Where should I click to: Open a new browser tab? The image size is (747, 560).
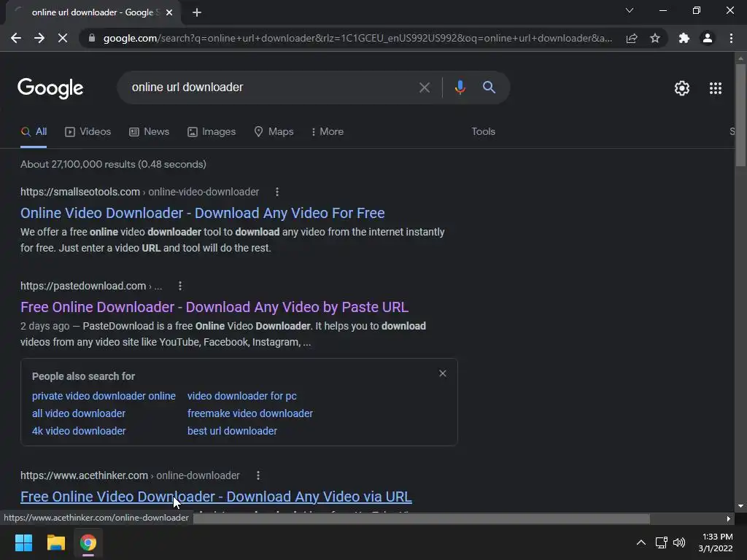[x=197, y=12]
